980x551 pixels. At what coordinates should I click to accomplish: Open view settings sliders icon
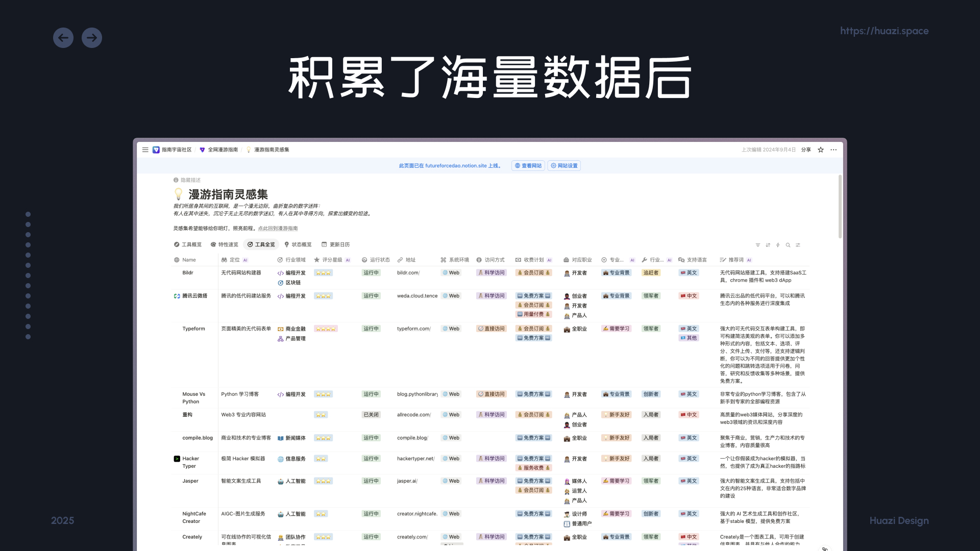click(x=798, y=245)
